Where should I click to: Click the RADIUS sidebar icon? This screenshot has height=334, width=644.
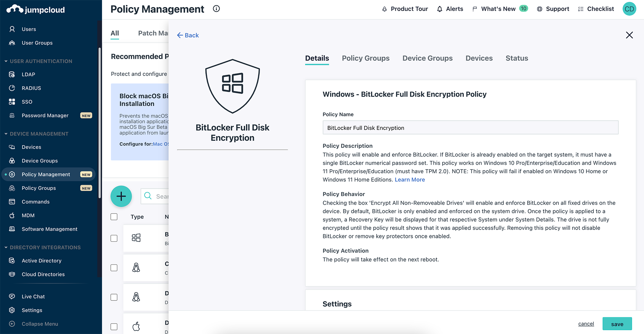pyautogui.click(x=12, y=88)
